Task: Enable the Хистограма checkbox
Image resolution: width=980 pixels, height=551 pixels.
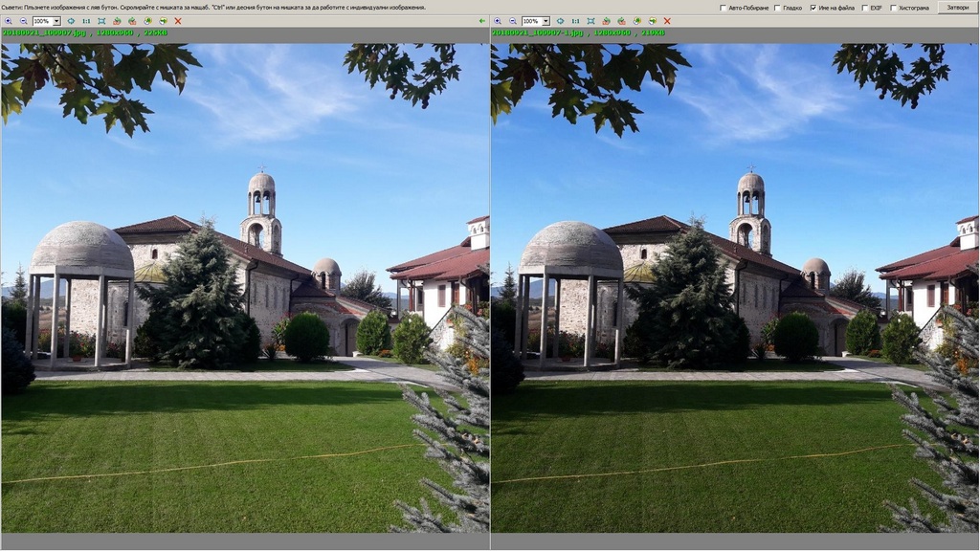Action: click(x=893, y=8)
